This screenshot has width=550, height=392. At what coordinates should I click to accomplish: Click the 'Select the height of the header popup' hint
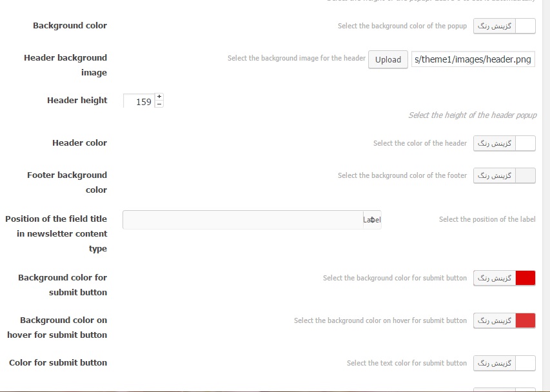pos(473,115)
